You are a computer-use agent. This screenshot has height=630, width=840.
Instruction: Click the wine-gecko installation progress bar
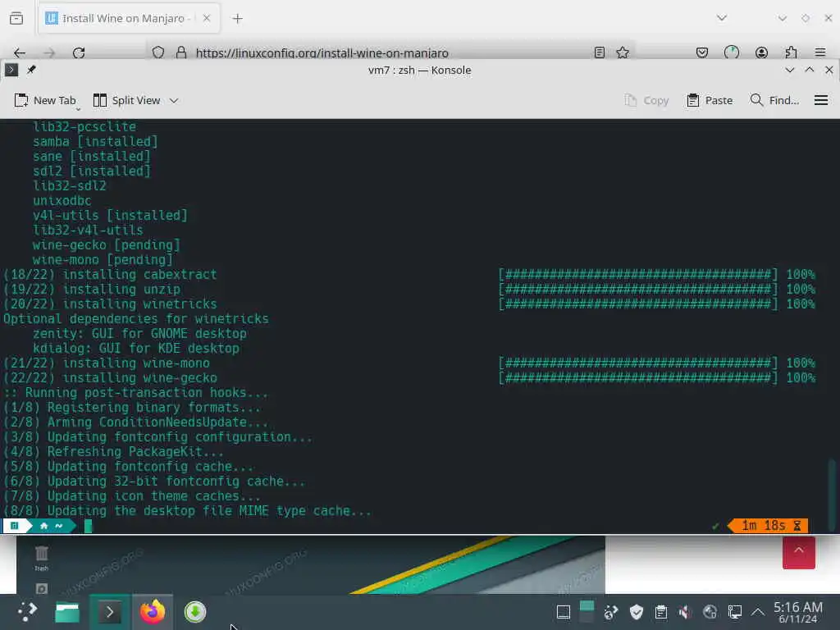[x=637, y=377]
